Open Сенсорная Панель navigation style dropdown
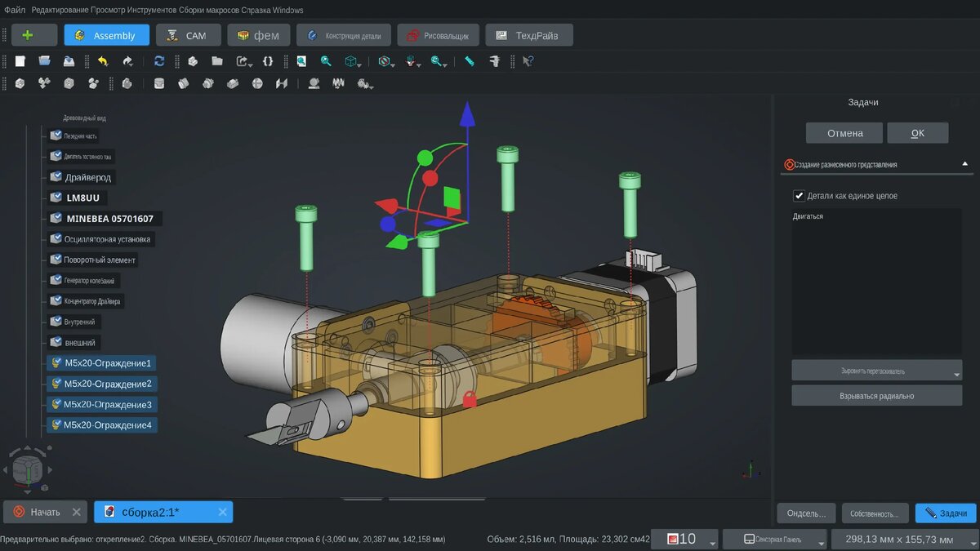 click(x=775, y=539)
